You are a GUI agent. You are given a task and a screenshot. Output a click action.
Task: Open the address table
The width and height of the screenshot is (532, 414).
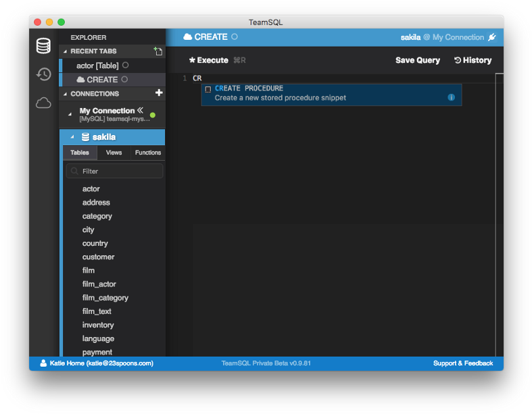click(x=96, y=203)
